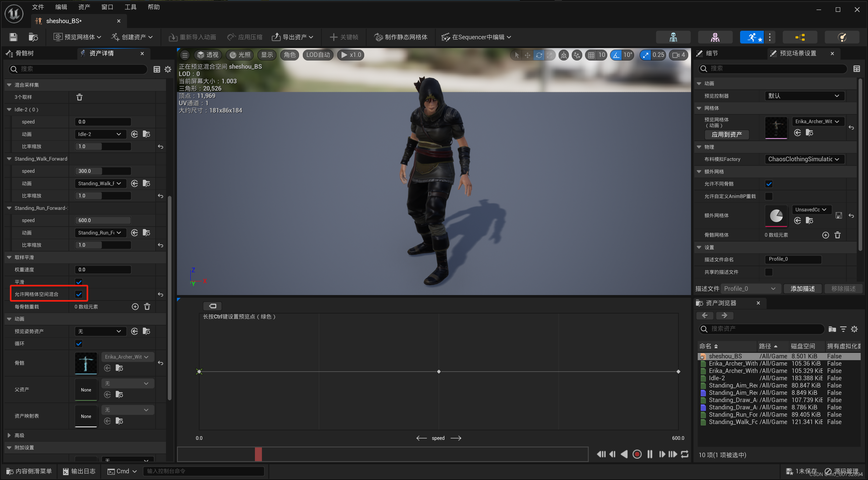Delete all blend samples with trash icon
Screen dimensions: 868x480
tap(79, 97)
